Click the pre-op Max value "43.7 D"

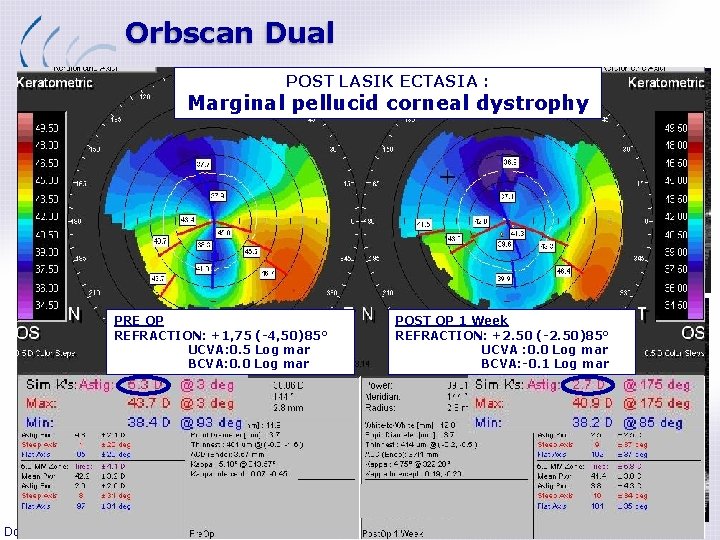148,404
